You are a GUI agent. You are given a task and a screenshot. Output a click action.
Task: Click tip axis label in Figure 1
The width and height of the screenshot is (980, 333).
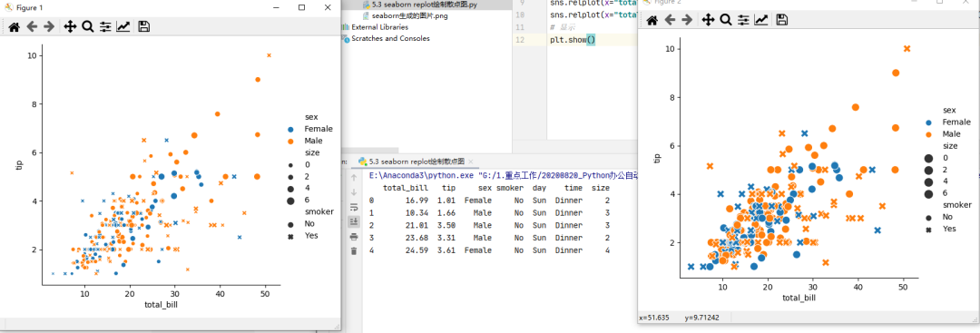[x=20, y=164]
